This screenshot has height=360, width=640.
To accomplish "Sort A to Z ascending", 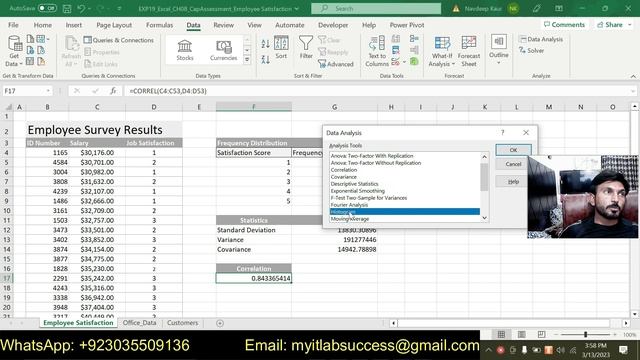I will coord(265,44).
